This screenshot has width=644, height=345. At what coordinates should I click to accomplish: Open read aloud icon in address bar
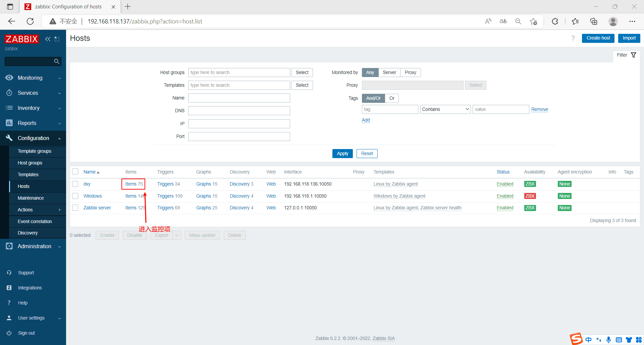coord(488,21)
